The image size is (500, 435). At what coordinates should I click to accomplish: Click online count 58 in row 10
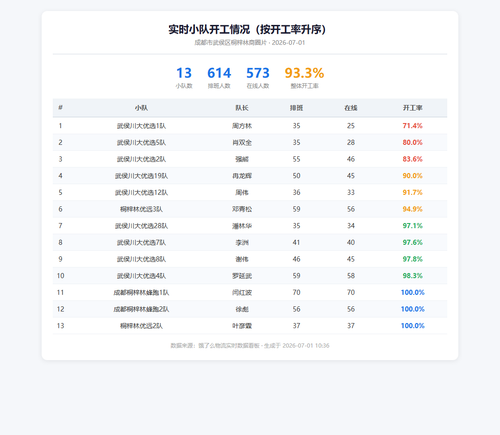tap(351, 276)
